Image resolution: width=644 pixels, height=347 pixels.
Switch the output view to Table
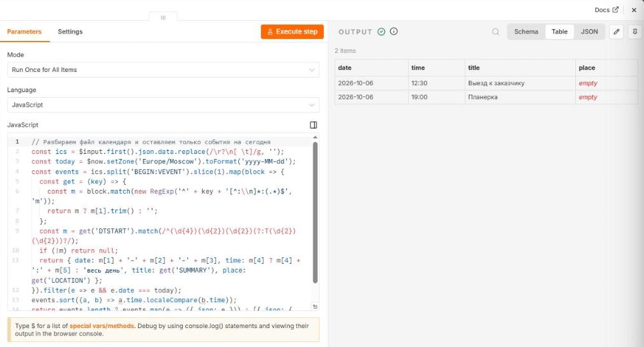click(560, 32)
